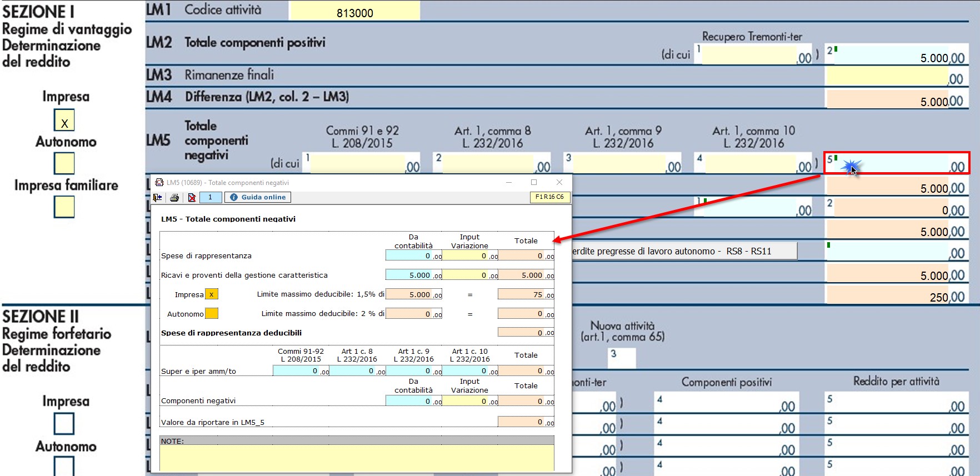Image resolution: width=980 pixels, height=476 pixels.
Task: Click Componenti negativi Totale field
Action: click(526, 400)
